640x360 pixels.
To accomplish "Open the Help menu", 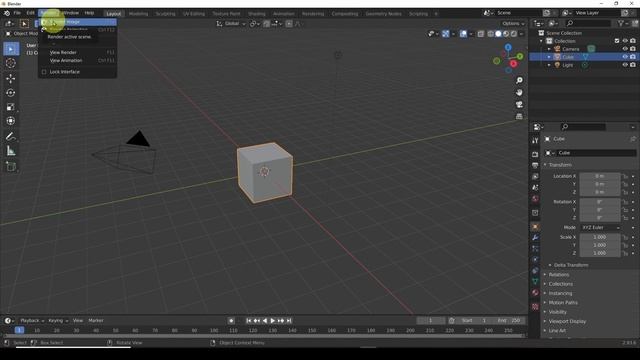I will point(89,13).
